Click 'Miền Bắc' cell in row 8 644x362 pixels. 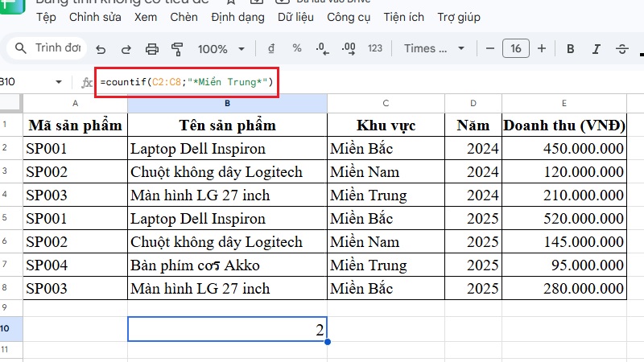pos(386,288)
